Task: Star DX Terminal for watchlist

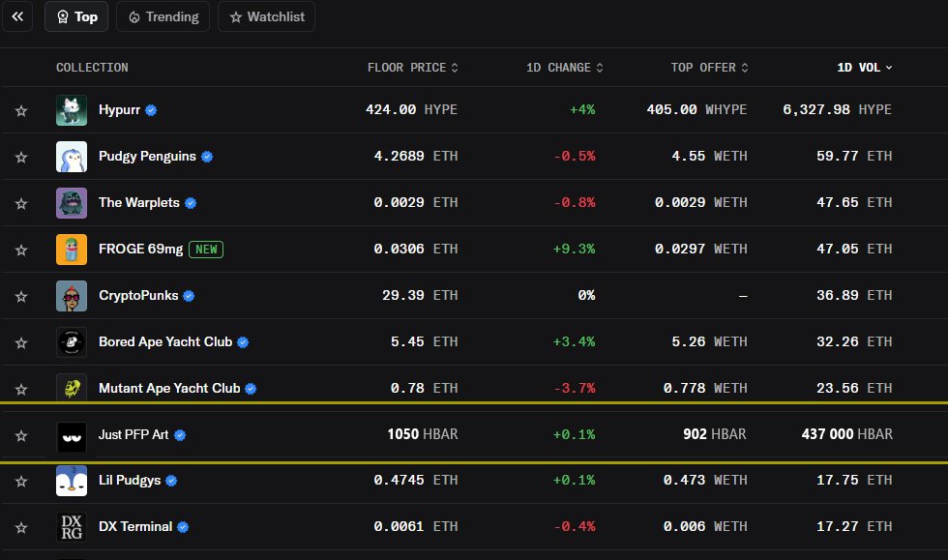Action: click(x=21, y=528)
